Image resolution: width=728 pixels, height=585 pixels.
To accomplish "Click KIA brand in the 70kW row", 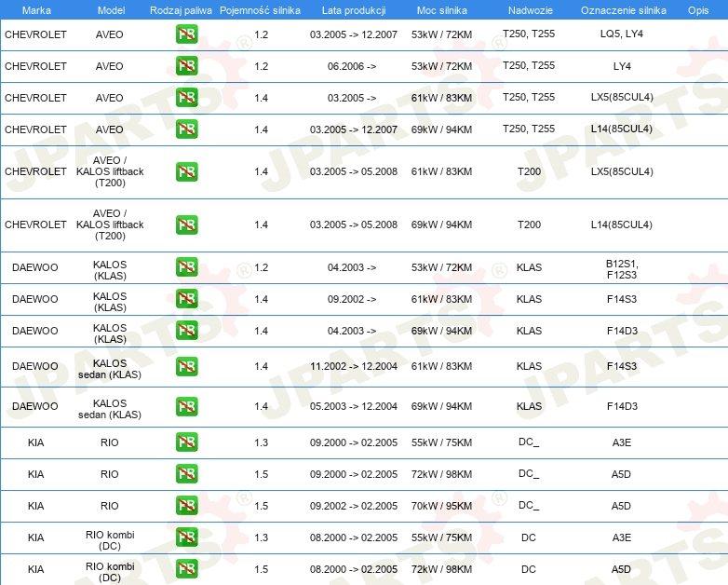I will coord(35,506).
